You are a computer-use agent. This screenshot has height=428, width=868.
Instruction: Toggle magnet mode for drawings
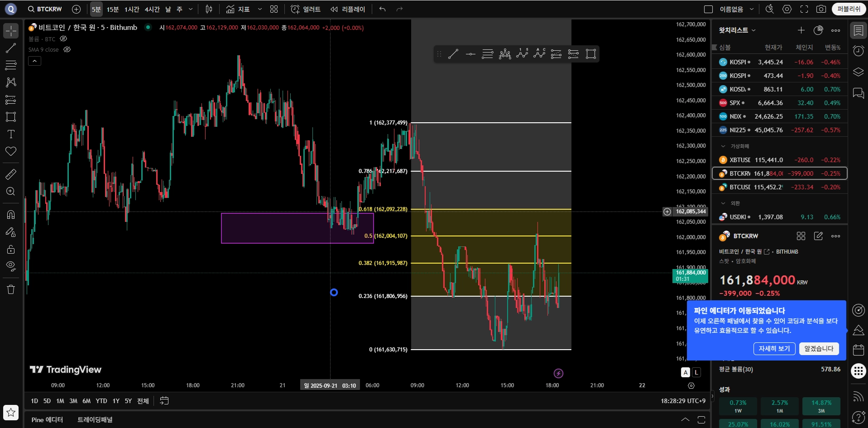[x=11, y=215]
